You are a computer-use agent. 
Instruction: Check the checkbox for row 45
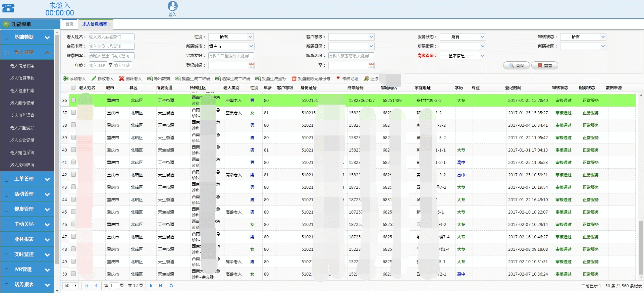tap(73, 212)
